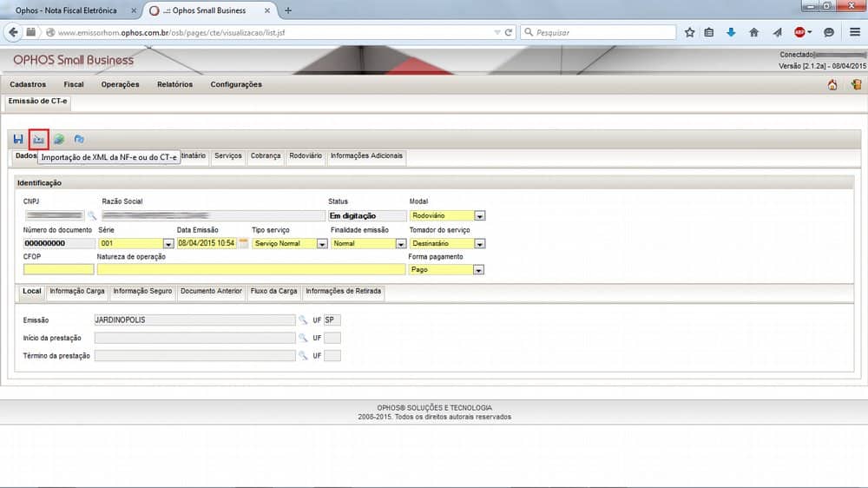868x488 pixels.
Task: Click the Término da prestação city field
Action: coord(194,356)
